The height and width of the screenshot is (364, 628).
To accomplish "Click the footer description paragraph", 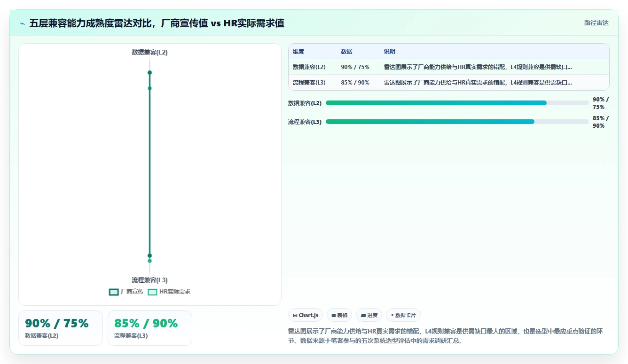I will [446, 336].
